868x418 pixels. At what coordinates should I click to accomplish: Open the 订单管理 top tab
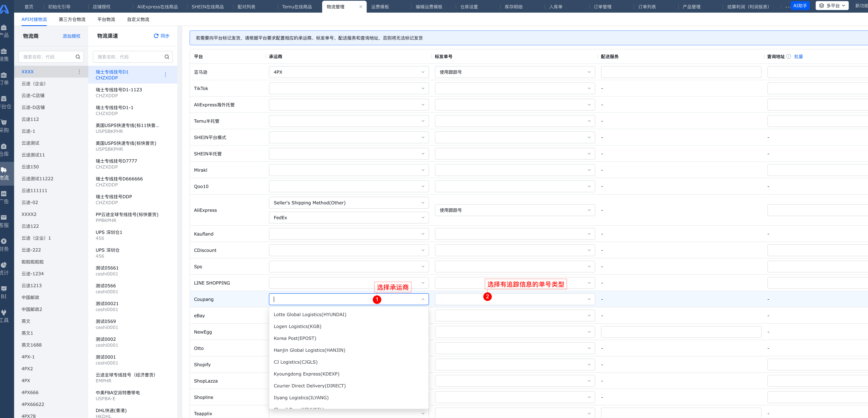pyautogui.click(x=602, y=7)
